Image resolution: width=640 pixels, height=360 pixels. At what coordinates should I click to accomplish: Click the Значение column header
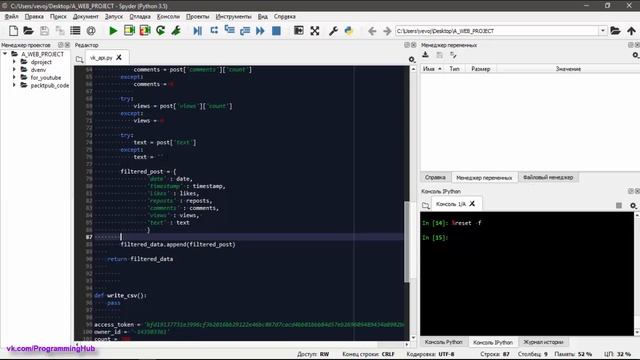pos(568,69)
